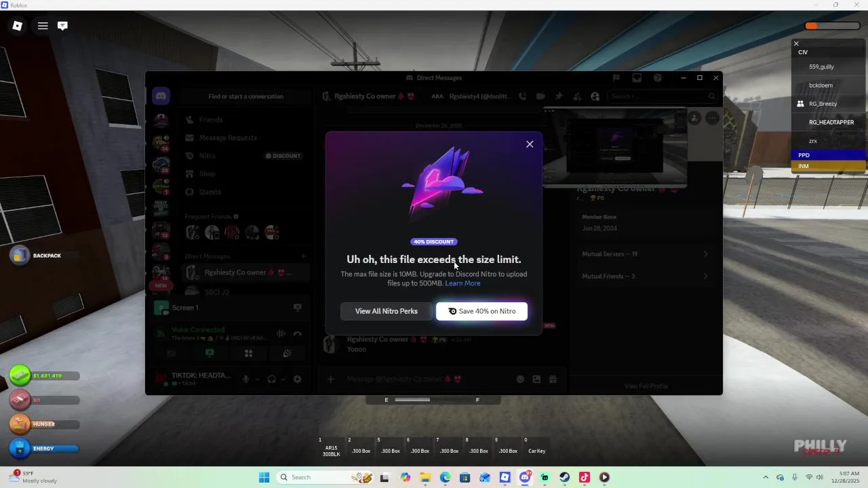Select the PPD team row
Viewport: 868px width, 488px height.
tap(828, 155)
